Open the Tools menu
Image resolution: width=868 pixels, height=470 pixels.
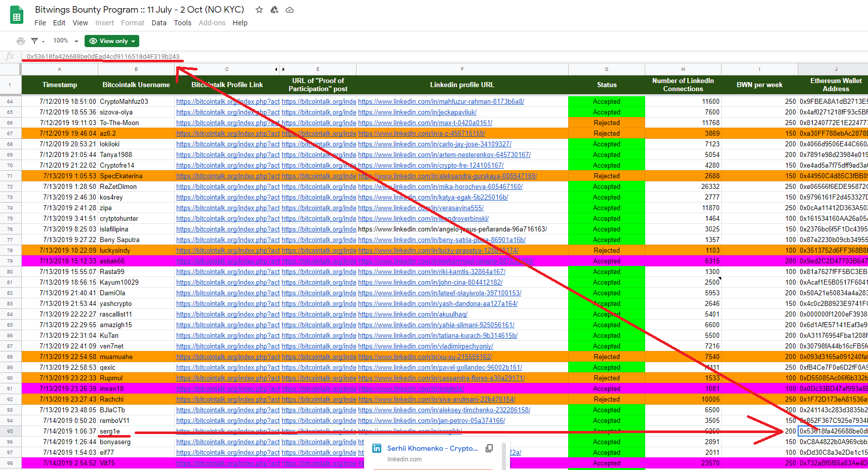pos(182,23)
